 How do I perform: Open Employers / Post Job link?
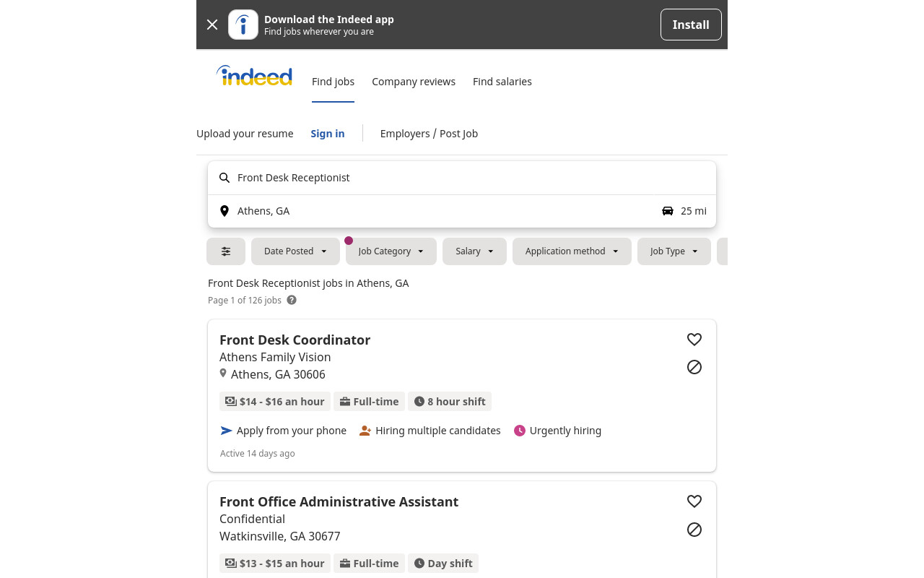pyautogui.click(x=429, y=134)
